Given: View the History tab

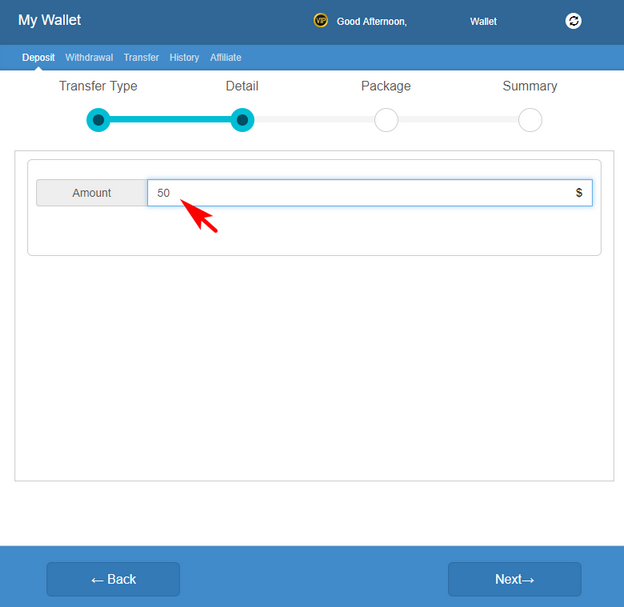Looking at the screenshot, I should pos(184,58).
